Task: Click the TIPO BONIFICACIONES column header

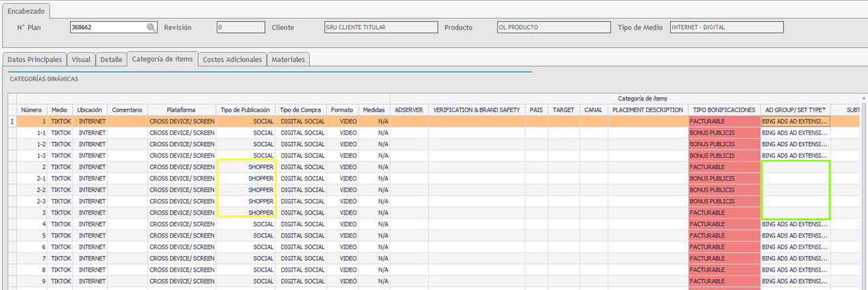Action: pos(724,109)
